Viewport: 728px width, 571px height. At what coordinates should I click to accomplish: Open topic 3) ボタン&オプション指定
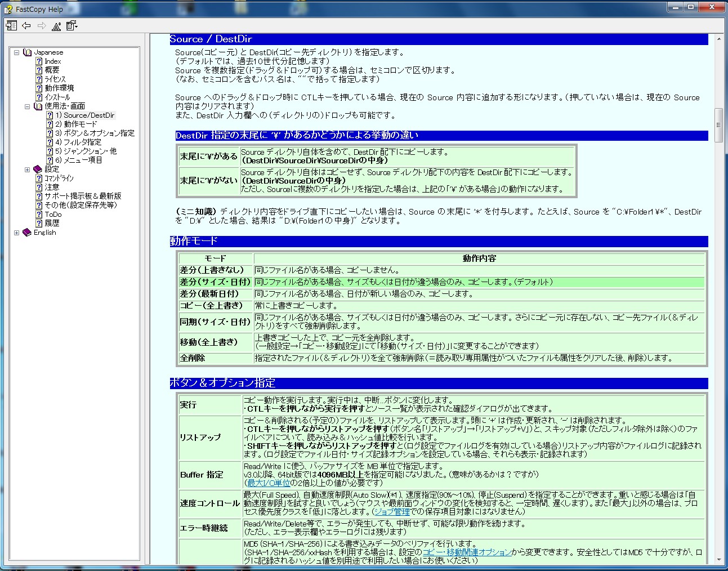[x=95, y=133]
